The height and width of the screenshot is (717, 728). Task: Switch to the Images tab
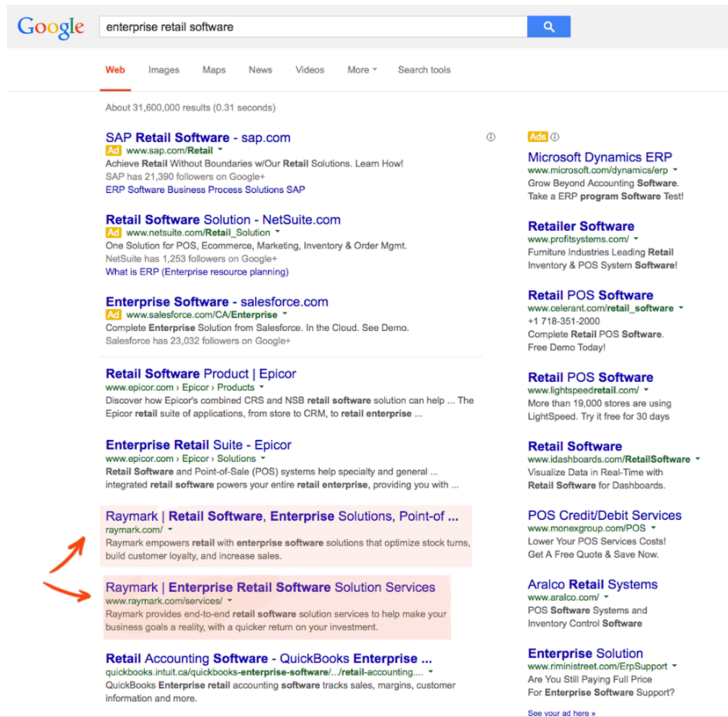pyautogui.click(x=164, y=70)
